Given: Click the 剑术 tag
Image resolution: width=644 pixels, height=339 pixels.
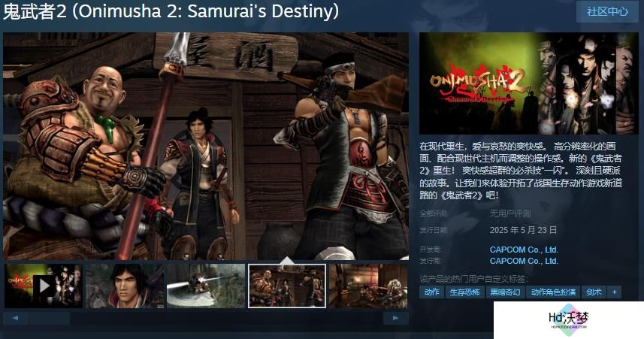Looking at the screenshot, I should pos(594,292).
